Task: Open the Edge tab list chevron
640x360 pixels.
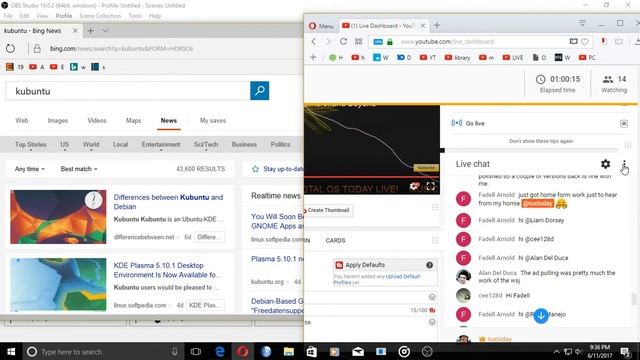Action: tap(106, 31)
